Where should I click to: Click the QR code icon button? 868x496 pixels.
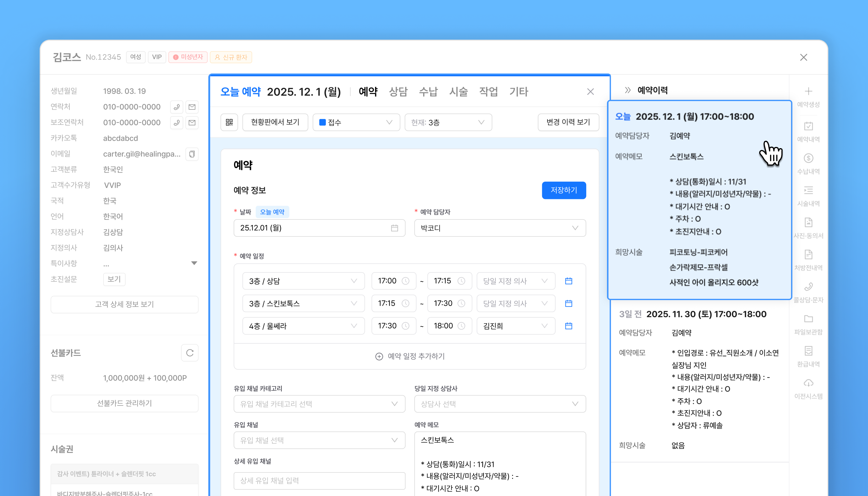(229, 122)
